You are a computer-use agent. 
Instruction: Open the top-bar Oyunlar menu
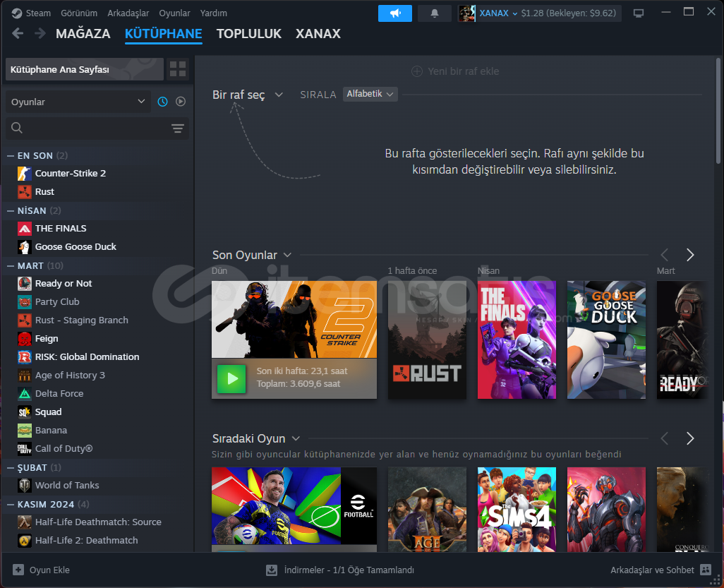[174, 13]
